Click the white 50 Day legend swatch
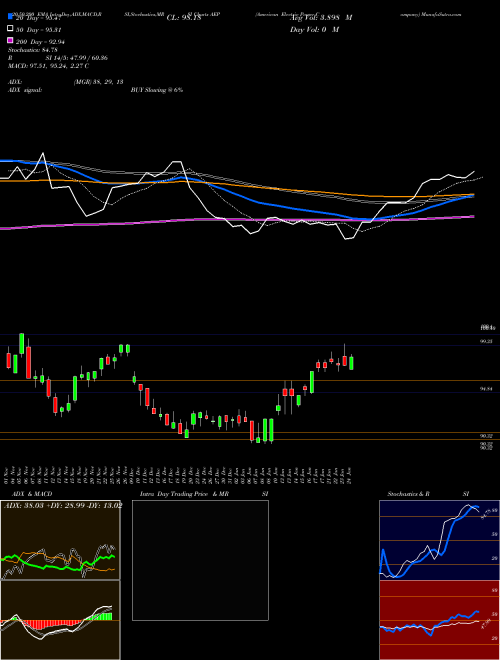 click(10, 29)
